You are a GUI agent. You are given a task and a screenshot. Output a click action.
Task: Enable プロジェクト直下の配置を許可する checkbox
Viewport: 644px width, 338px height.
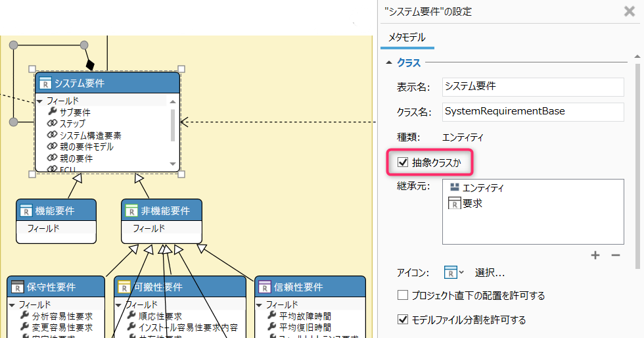click(402, 295)
